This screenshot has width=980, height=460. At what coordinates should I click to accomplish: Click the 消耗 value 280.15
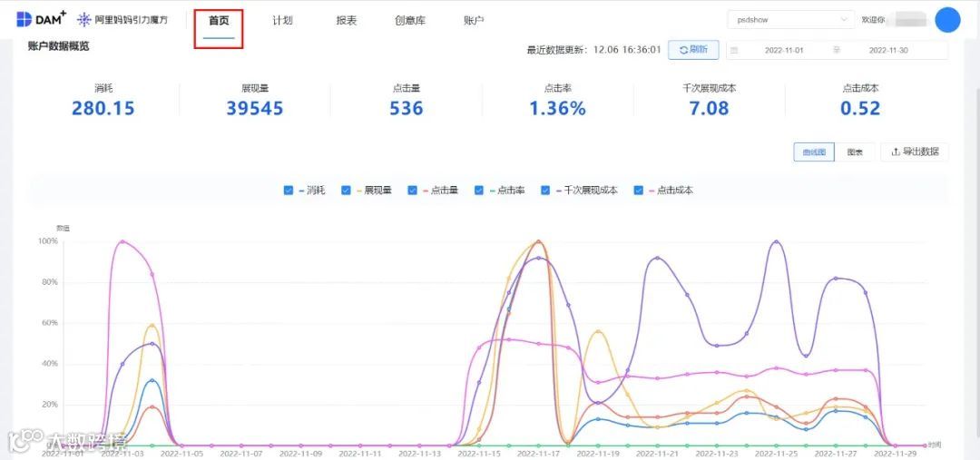coord(103,108)
